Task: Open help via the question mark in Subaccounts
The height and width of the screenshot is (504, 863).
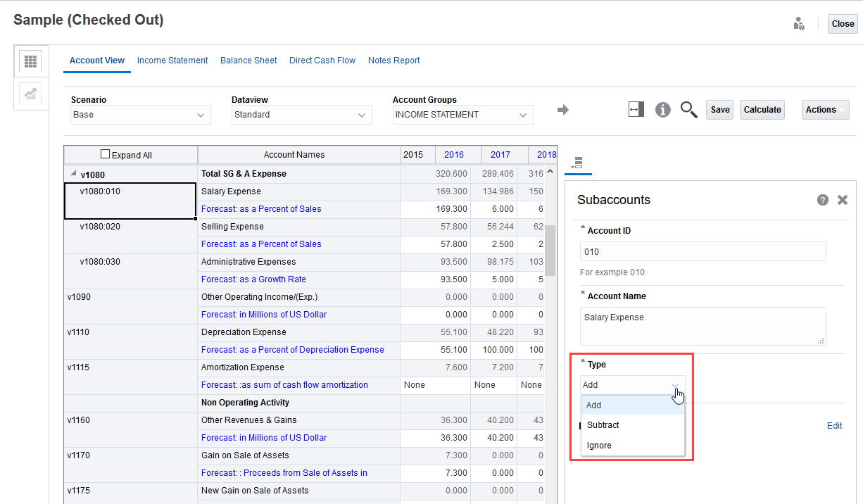Action: (x=822, y=200)
